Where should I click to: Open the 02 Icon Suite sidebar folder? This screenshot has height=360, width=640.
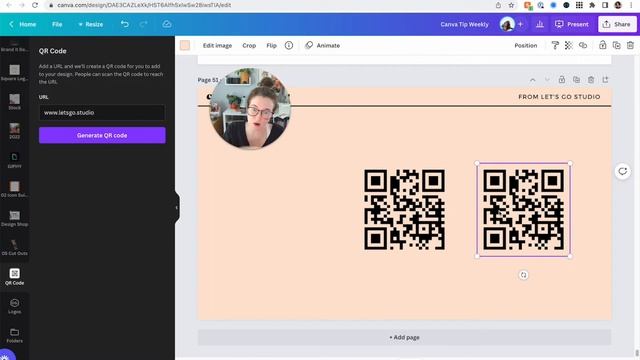tap(14, 189)
